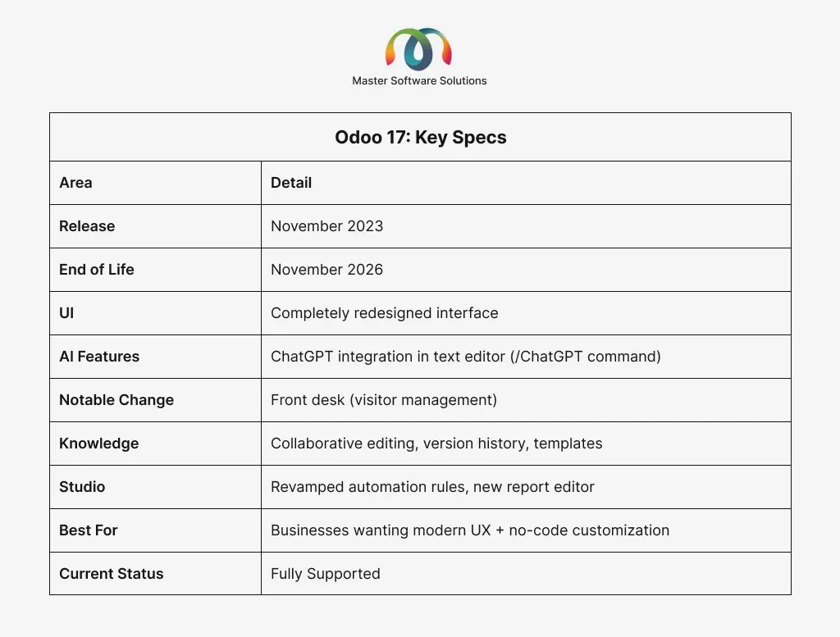This screenshot has height=637, width=840.
Task: Click the Completely redesigned interface cell
Action: click(x=384, y=313)
